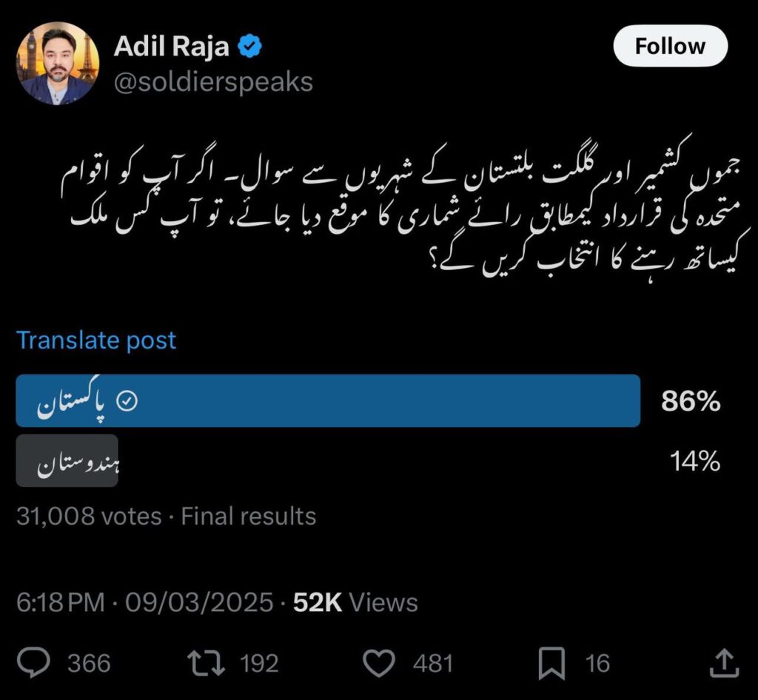758x700 pixels.
Task: Click the Translate post link
Action: click(x=96, y=340)
